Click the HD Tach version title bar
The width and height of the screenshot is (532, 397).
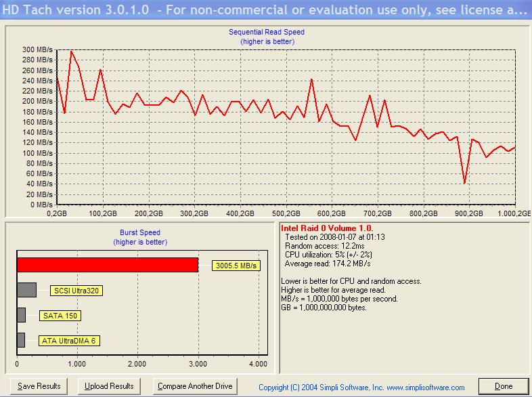[x=266, y=9]
